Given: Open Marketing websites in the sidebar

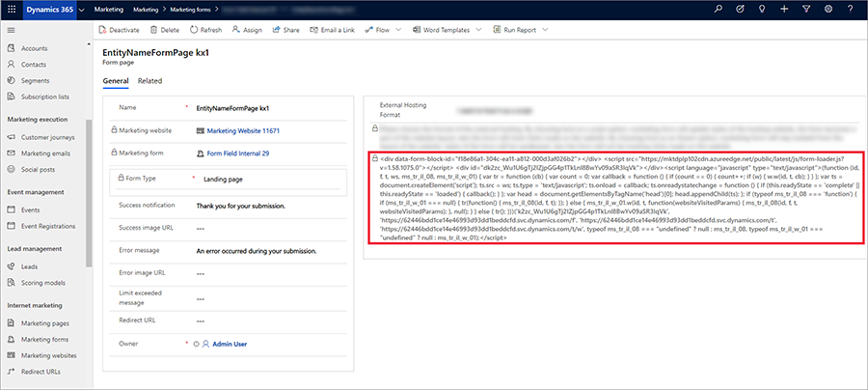Looking at the screenshot, I should (49, 355).
